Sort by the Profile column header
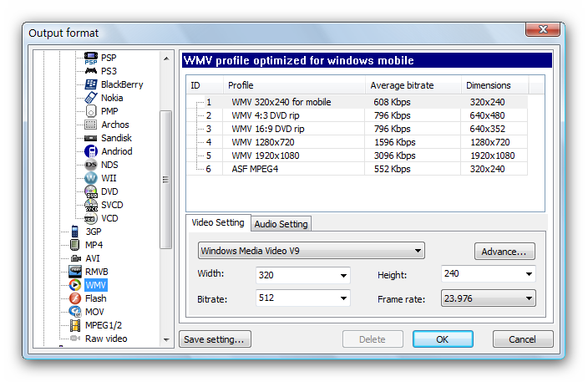Viewport: 588px width, 382px height. click(x=294, y=85)
